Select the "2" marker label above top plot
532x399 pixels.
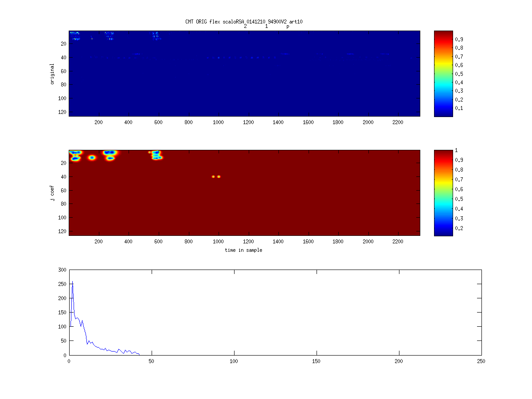(x=245, y=26)
